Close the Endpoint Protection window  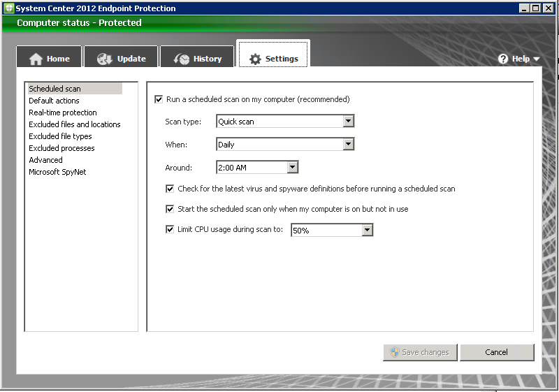click(548, 8)
